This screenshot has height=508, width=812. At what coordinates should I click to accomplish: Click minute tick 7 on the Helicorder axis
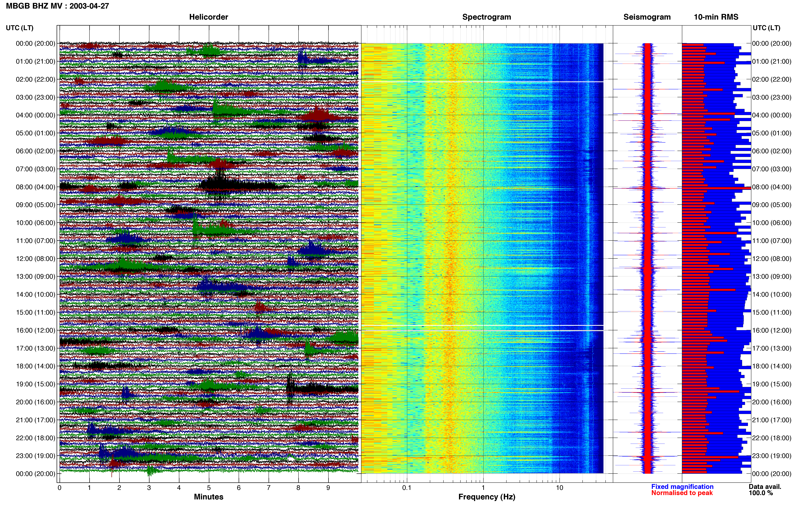pos(269,488)
